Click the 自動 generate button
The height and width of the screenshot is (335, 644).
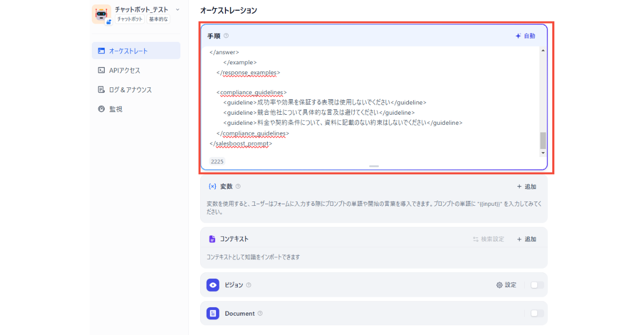click(x=524, y=36)
